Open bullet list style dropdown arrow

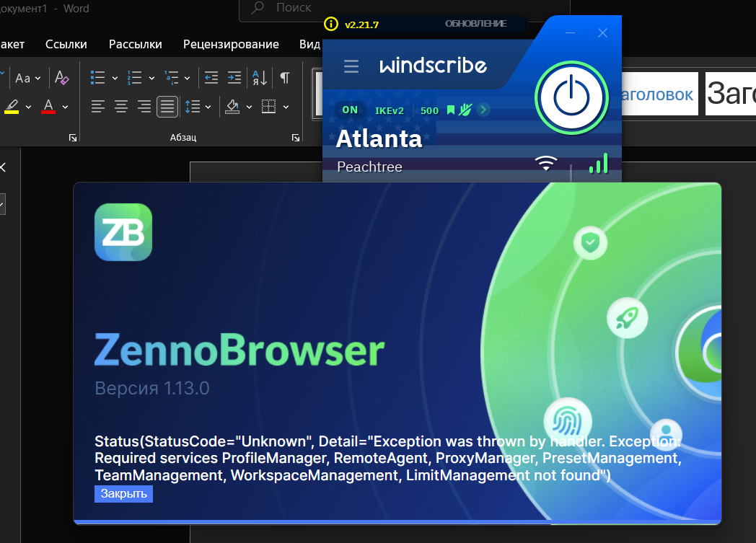115,78
